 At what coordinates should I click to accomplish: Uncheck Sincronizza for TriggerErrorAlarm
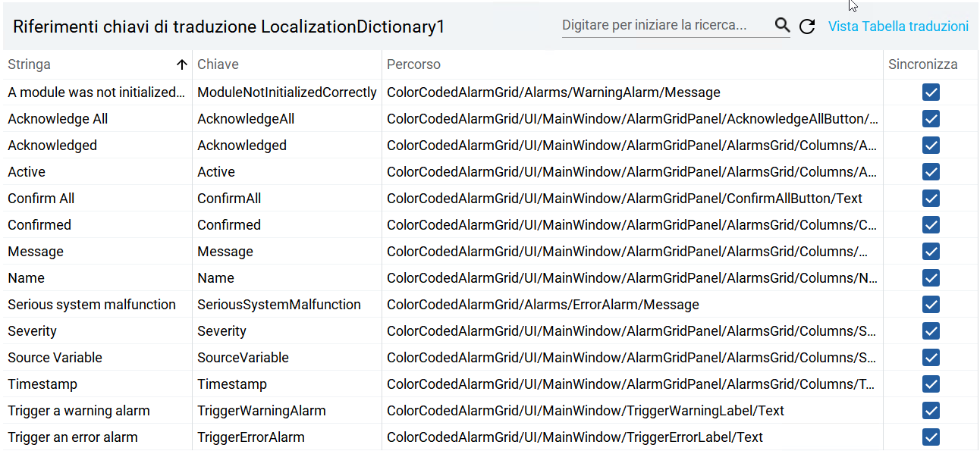tap(930, 437)
